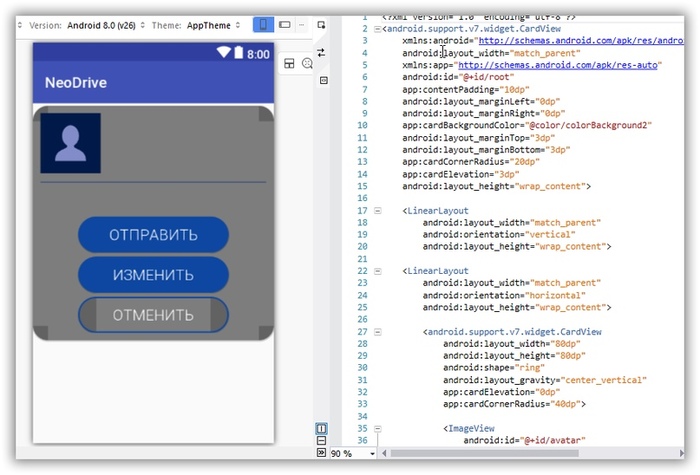Click the ОТПРАВИТЬ button in preview
Image resolution: width=700 pixels, height=475 pixels.
(x=153, y=235)
